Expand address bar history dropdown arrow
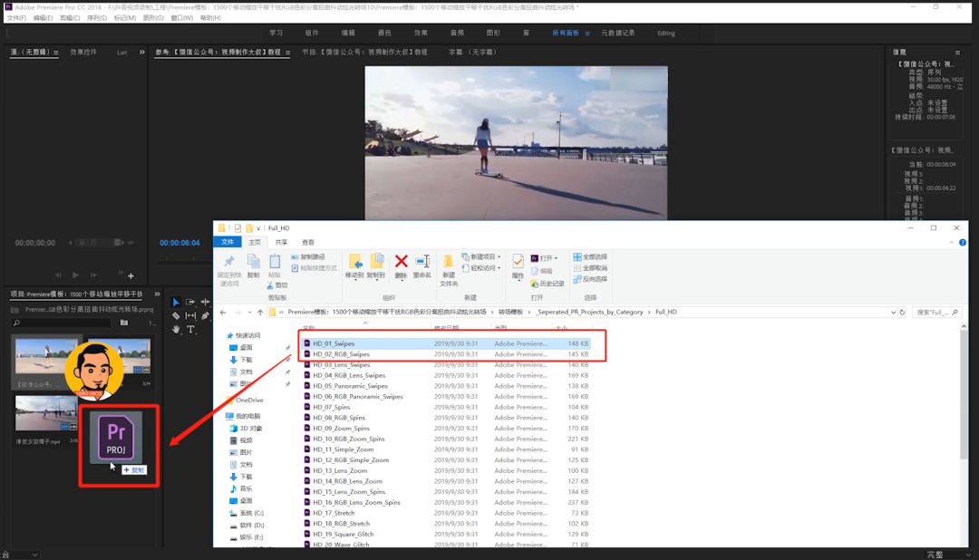Screen dimensions: 979x560 click(x=894, y=312)
